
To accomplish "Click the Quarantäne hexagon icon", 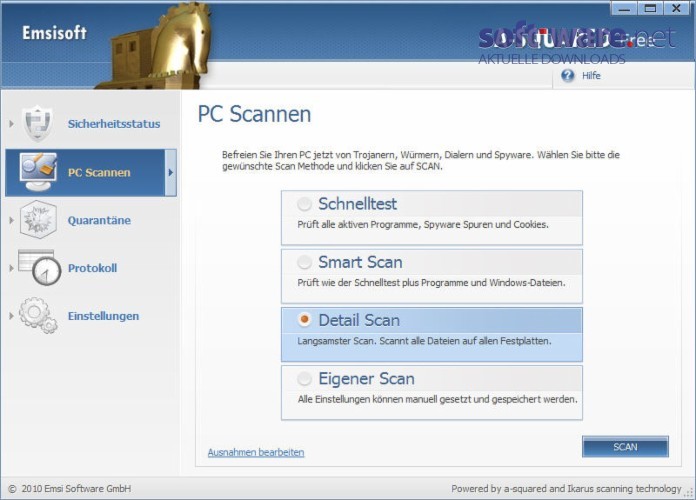I will point(38,219).
